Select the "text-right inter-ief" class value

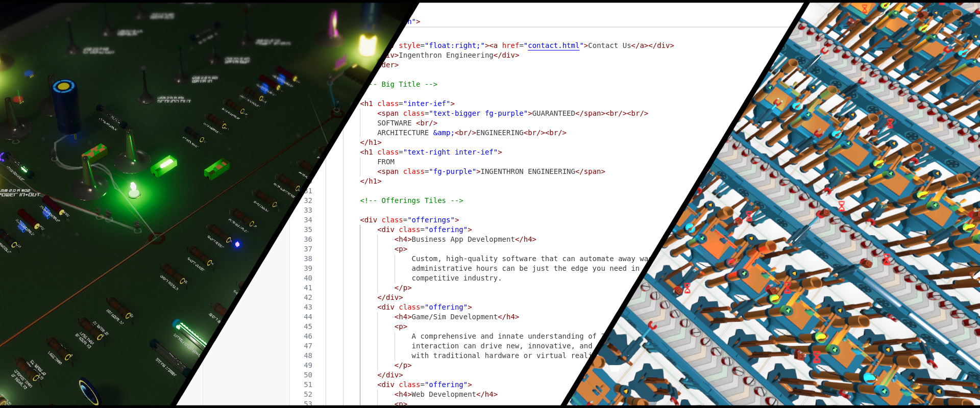(x=450, y=152)
